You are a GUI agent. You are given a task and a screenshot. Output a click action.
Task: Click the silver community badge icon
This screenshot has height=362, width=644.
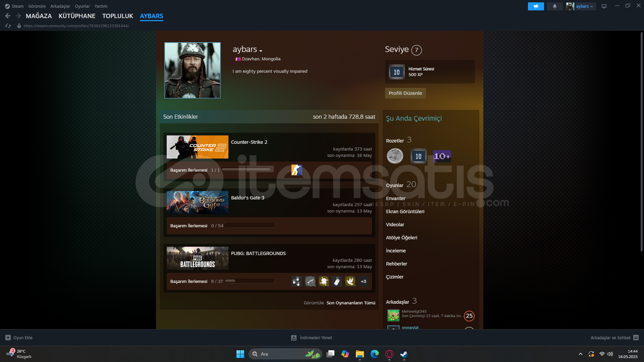pos(395,156)
